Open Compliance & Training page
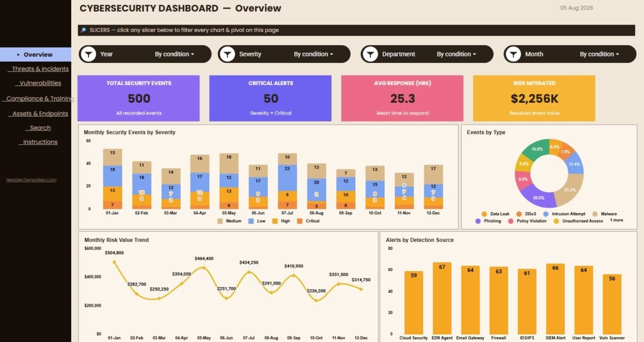 pos(39,99)
